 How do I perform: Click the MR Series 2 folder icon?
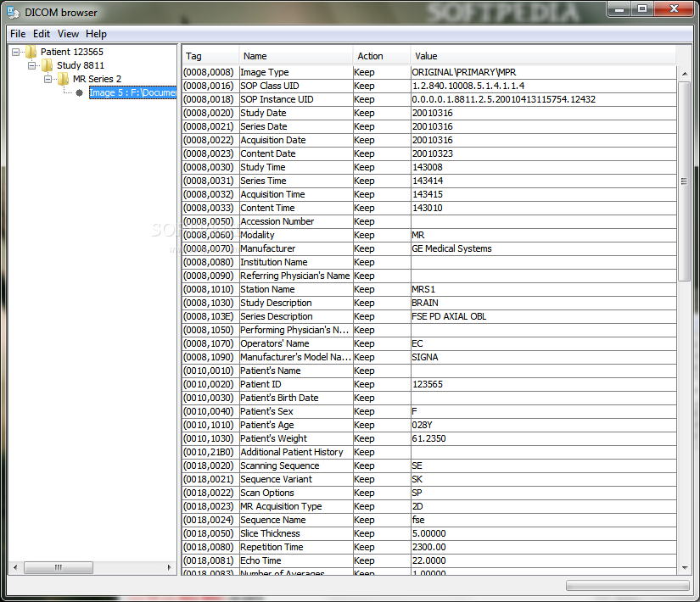[63, 79]
